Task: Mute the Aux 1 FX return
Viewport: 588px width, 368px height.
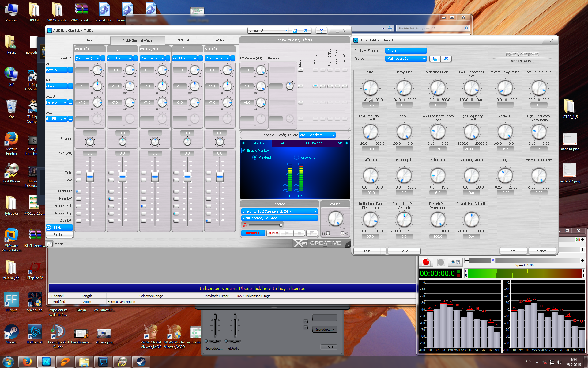Action: [x=301, y=70]
